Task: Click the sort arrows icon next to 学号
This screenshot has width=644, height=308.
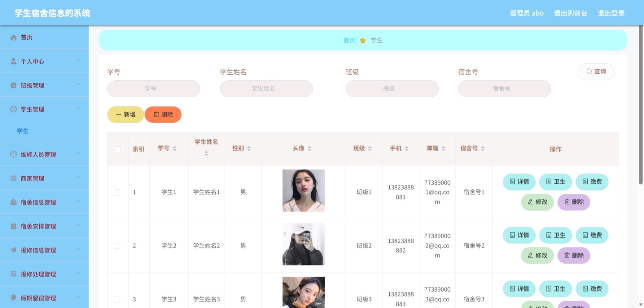Action: pos(175,148)
